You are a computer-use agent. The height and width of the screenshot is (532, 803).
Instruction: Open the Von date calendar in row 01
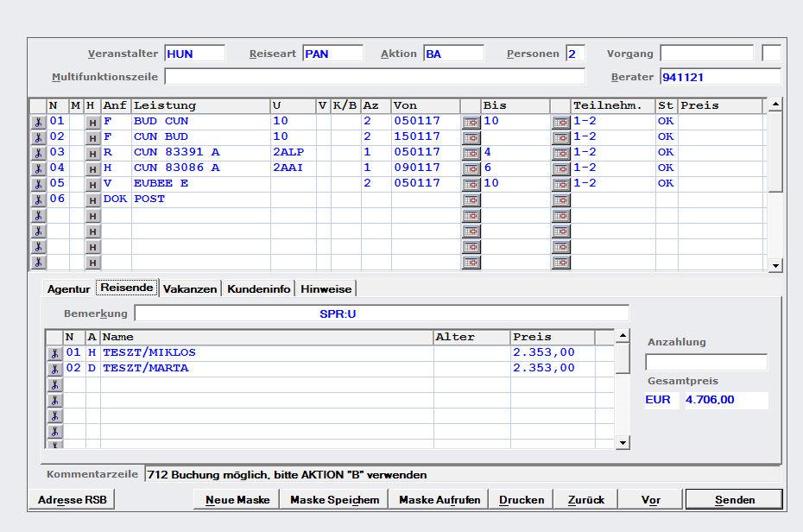click(x=471, y=123)
